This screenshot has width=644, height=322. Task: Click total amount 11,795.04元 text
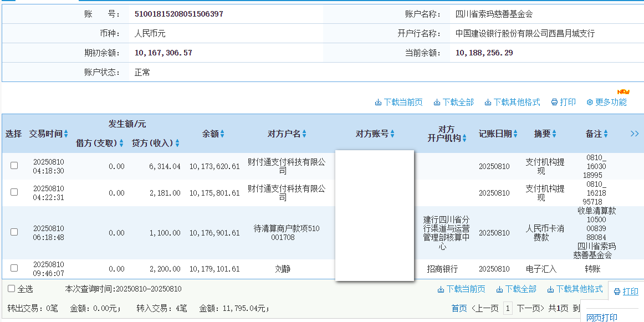(x=246, y=308)
